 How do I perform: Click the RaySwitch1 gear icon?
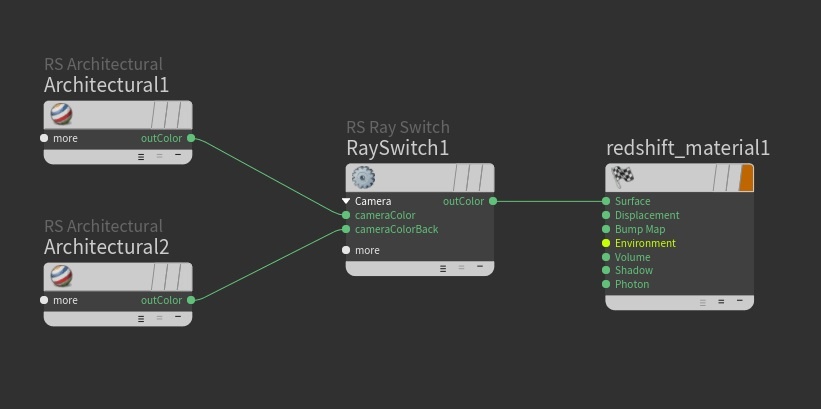point(363,178)
